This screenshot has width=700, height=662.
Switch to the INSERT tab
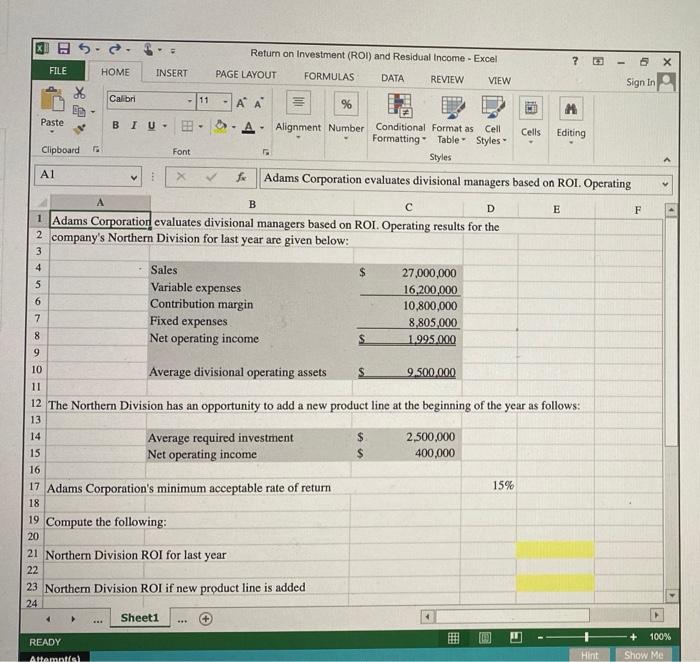point(171,73)
